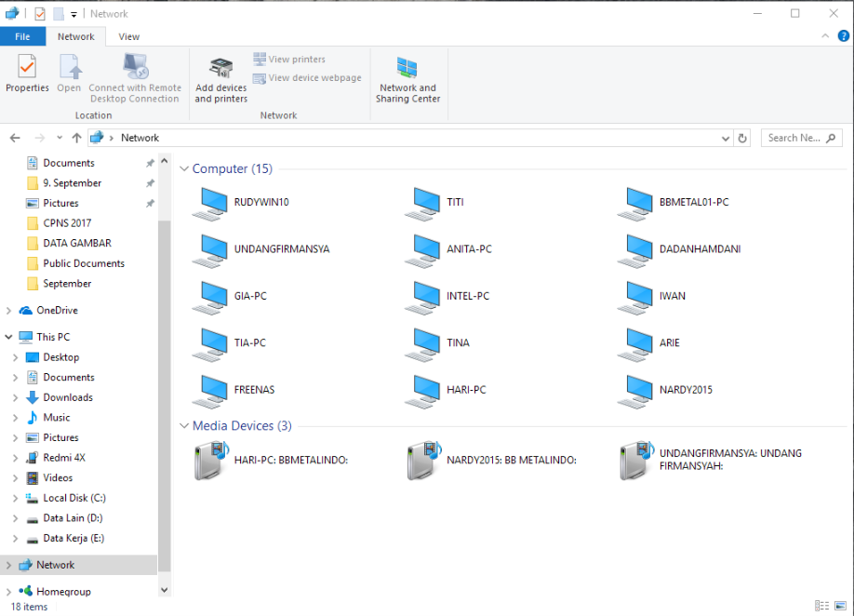Screen dimensions: 854x616
Task: Expand Local Disk (C:) node
Action: coord(15,498)
